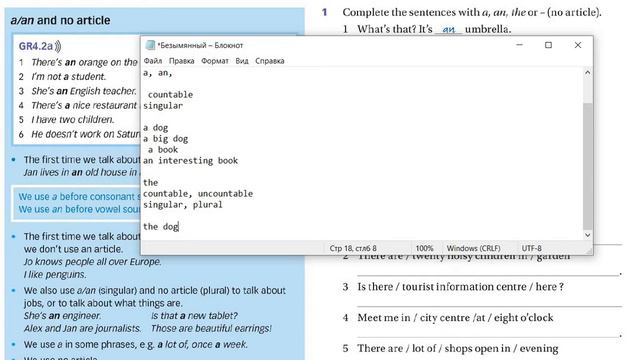Image resolution: width=640 pixels, height=360 pixels.
Task: Click the 'an interesting book' line in Notepad
Action: (x=190, y=160)
